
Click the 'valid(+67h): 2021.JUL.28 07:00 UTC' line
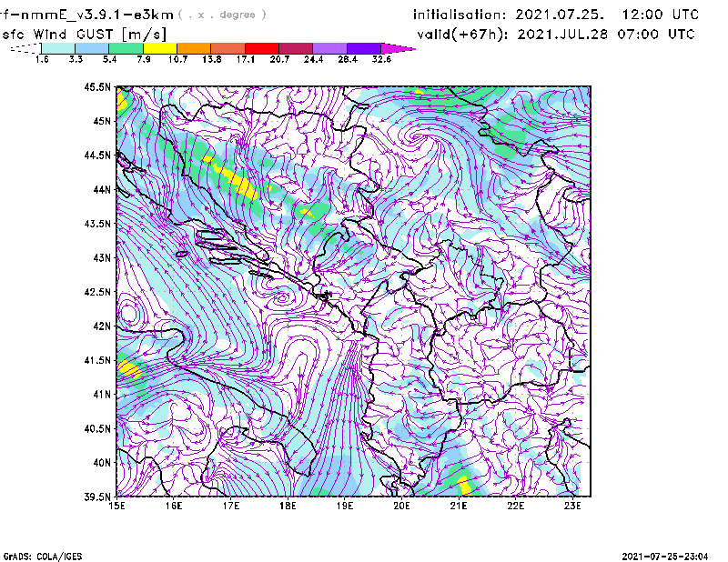point(556,35)
